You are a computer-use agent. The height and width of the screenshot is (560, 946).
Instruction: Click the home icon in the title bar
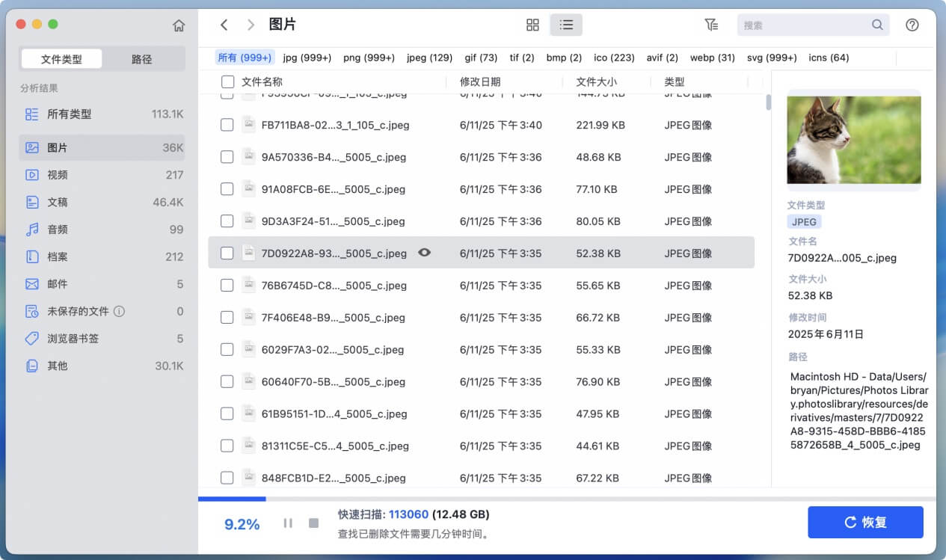(179, 24)
